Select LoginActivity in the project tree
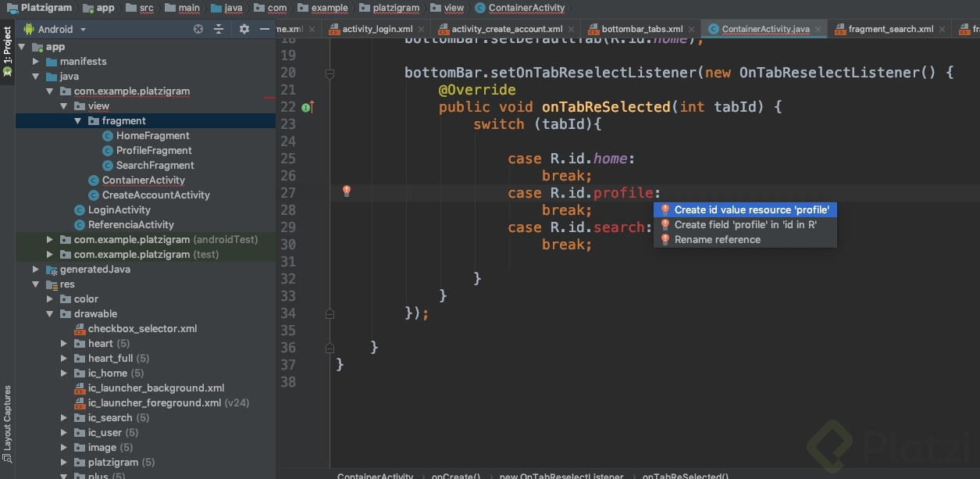The height and width of the screenshot is (479, 980). [119, 210]
